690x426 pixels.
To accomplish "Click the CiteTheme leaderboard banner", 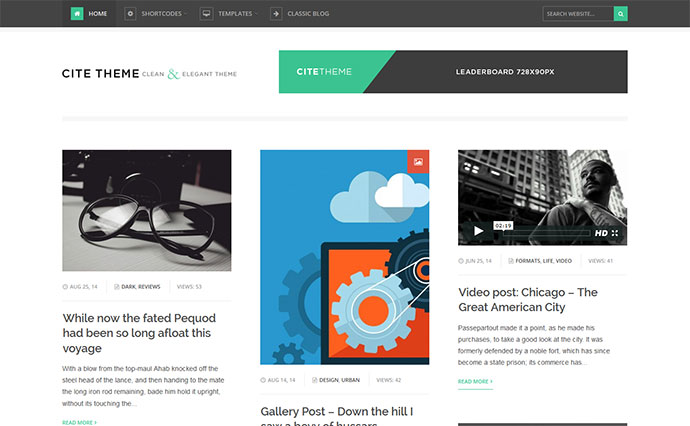I will pos(453,72).
